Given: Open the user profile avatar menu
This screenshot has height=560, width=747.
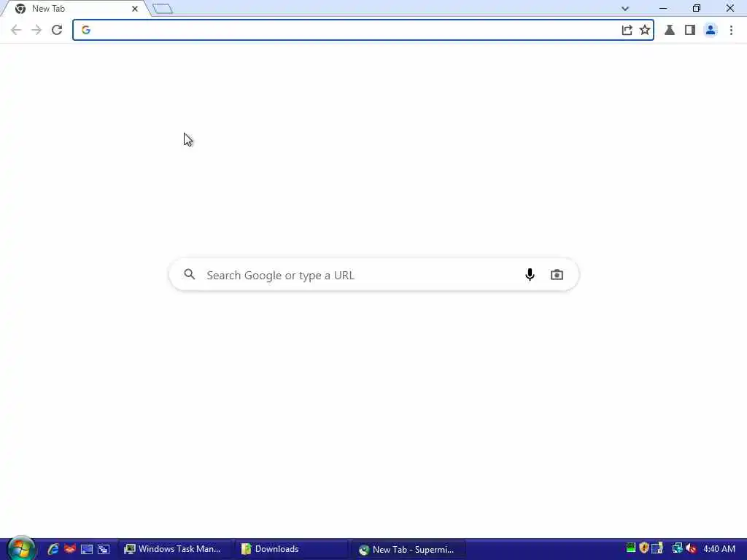Looking at the screenshot, I should (x=711, y=30).
